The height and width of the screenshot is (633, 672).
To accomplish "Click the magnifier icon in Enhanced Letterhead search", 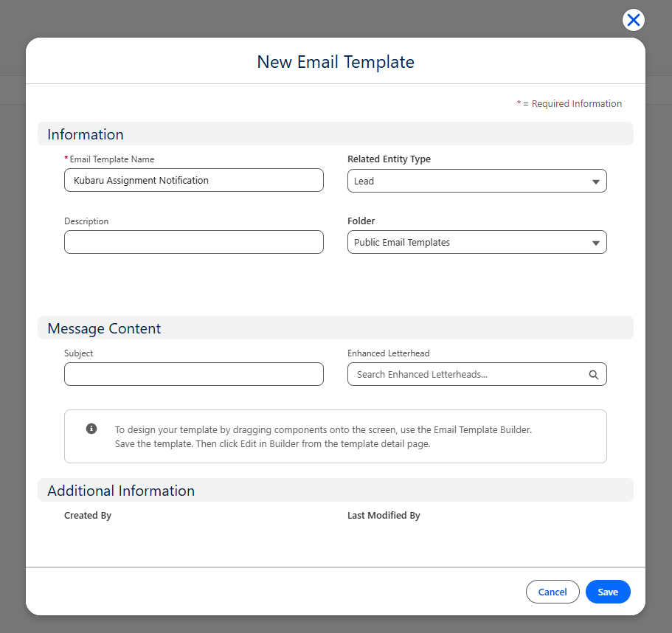I will 593,375.
